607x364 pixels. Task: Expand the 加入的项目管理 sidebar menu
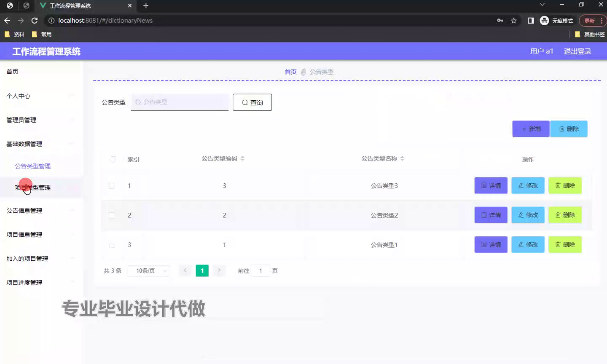(x=41, y=258)
